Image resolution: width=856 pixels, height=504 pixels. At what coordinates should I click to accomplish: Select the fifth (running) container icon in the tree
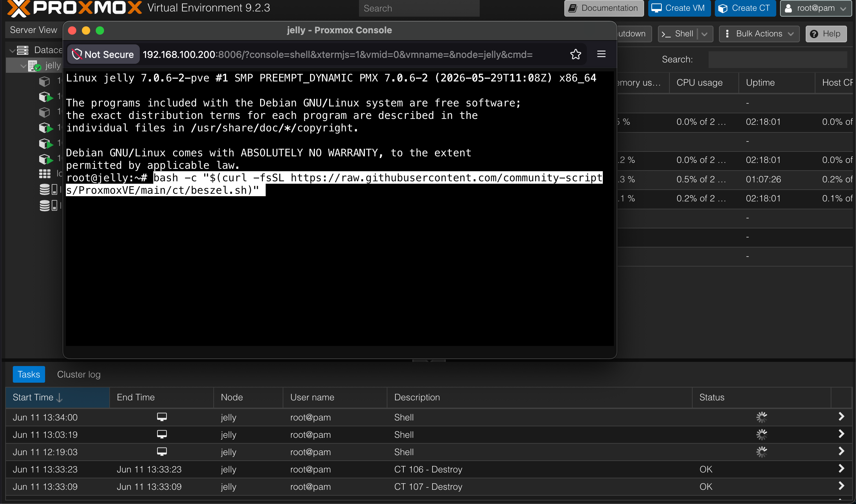click(46, 143)
